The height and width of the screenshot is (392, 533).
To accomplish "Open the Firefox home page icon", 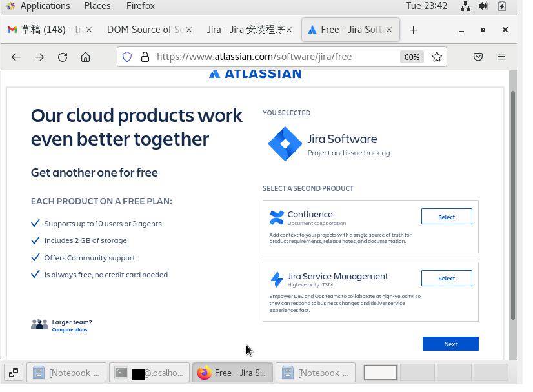I will [x=85, y=57].
